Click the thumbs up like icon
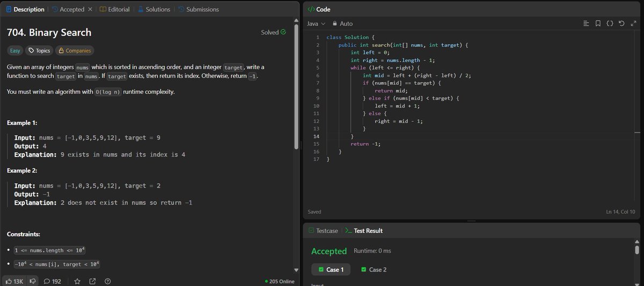Screen dimensions: 644x286 point(9,281)
